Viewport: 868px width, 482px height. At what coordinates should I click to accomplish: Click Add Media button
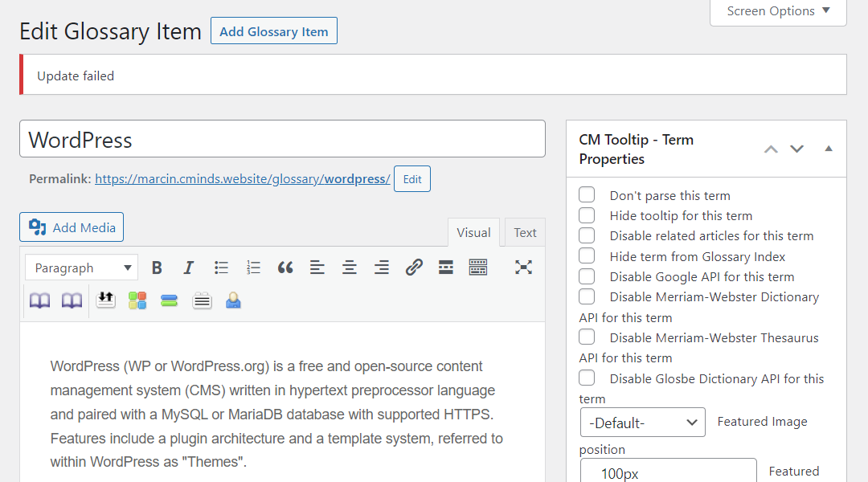pyautogui.click(x=72, y=227)
